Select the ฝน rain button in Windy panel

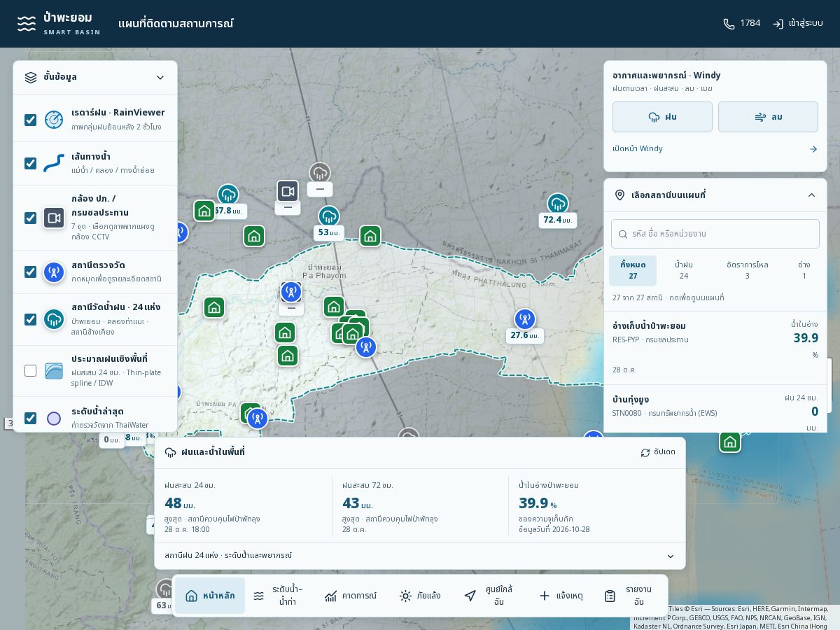click(x=662, y=117)
